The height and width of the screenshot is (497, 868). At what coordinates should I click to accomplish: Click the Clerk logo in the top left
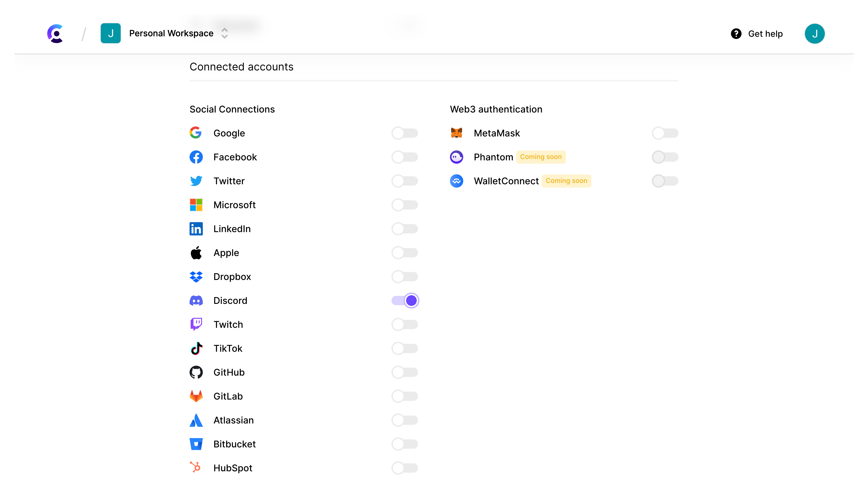tap(56, 33)
